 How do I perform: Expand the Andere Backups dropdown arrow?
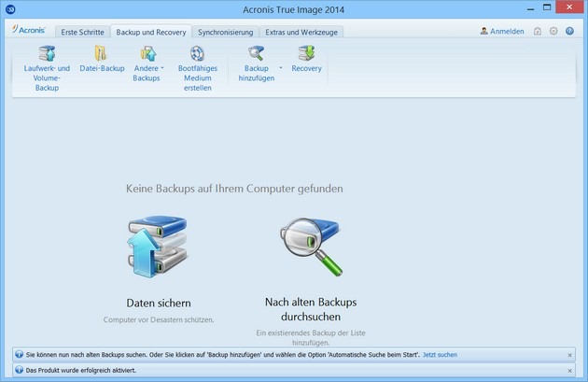tap(162, 68)
